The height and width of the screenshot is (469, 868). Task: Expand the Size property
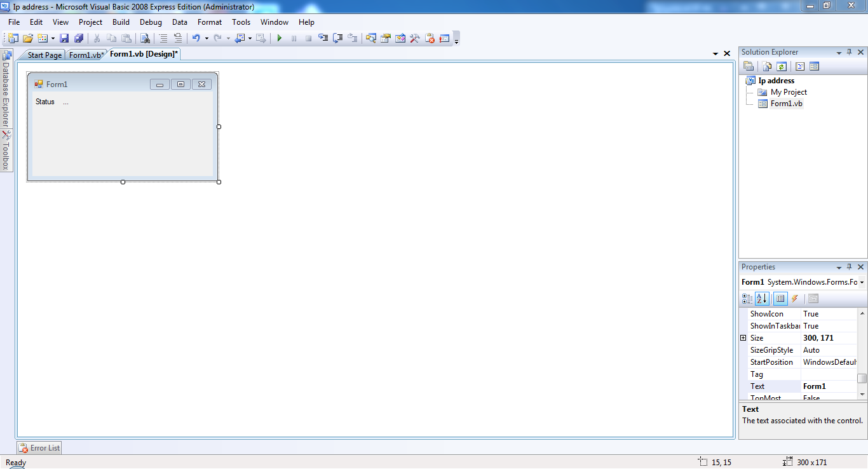743,337
